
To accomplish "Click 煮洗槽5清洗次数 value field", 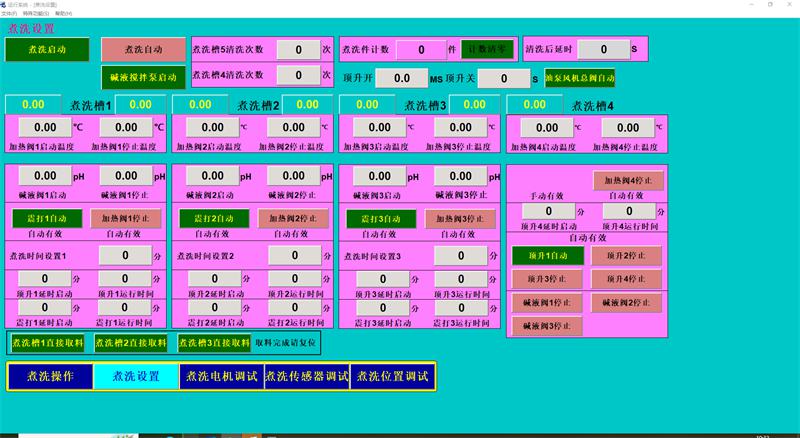I will pyautogui.click(x=297, y=49).
